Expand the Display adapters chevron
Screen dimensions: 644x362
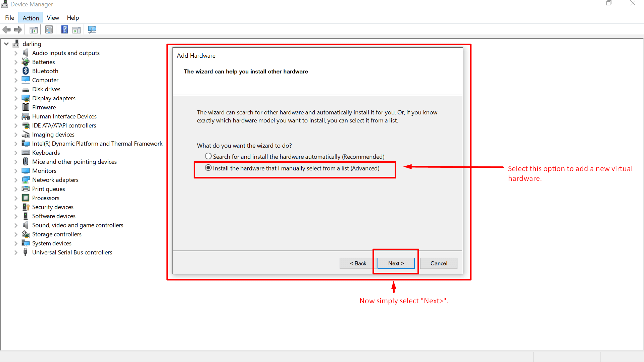click(x=16, y=98)
